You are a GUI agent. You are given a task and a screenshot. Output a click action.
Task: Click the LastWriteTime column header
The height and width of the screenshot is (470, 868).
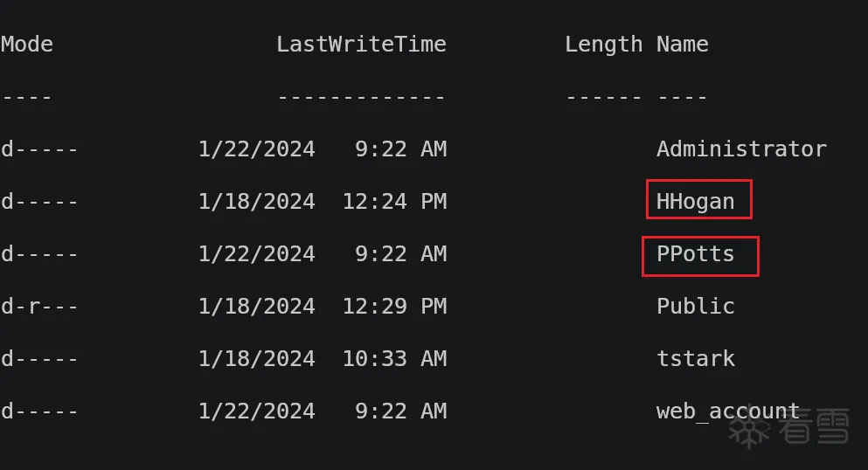click(x=361, y=45)
